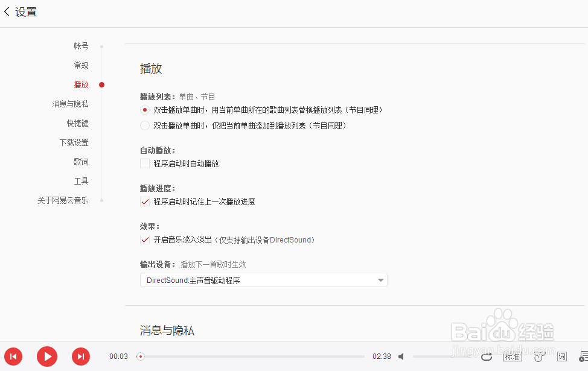This screenshot has height=371, width=588.
Task: Click the 输出设备: label
Action: [158, 265]
